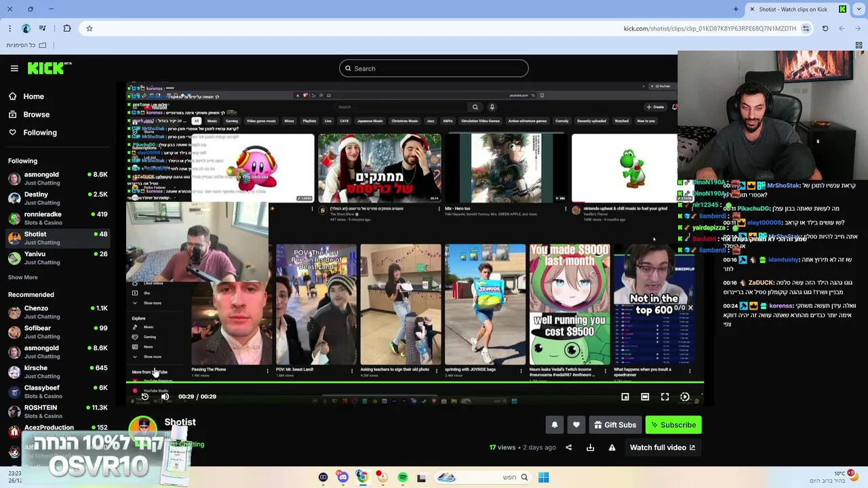
Task: Open the media control icon in toolbar
Action: coord(43,28)
